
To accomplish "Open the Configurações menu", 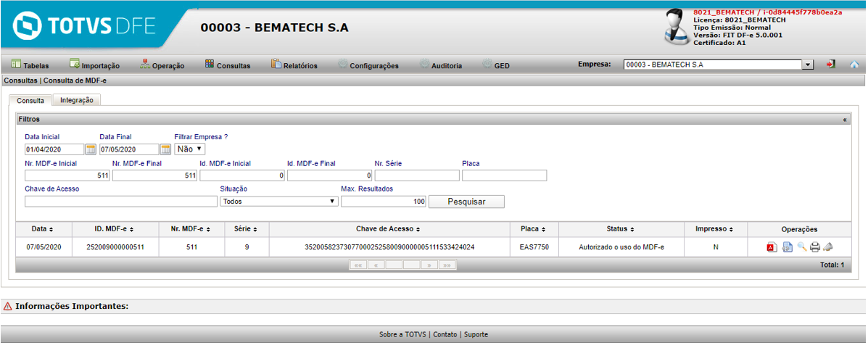I will point(368,65).
